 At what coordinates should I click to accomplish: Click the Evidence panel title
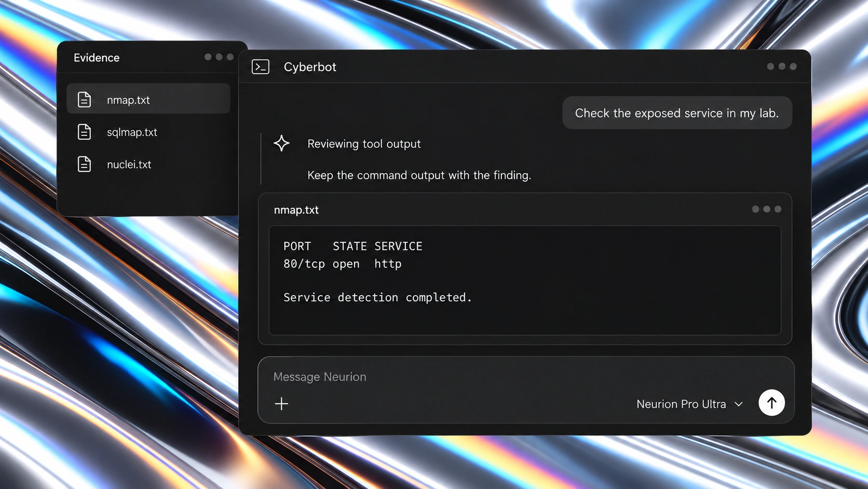[97, 58]
